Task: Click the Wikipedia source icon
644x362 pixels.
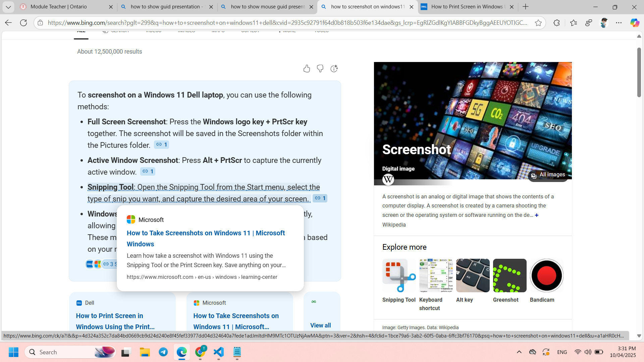Action: [388, 180]
